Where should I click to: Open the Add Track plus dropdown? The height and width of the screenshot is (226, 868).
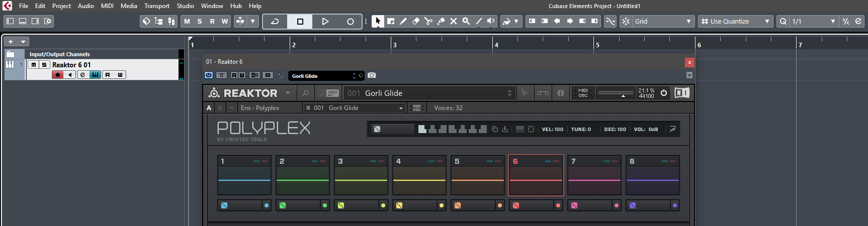pyautogui.click(x=17, y=42)
